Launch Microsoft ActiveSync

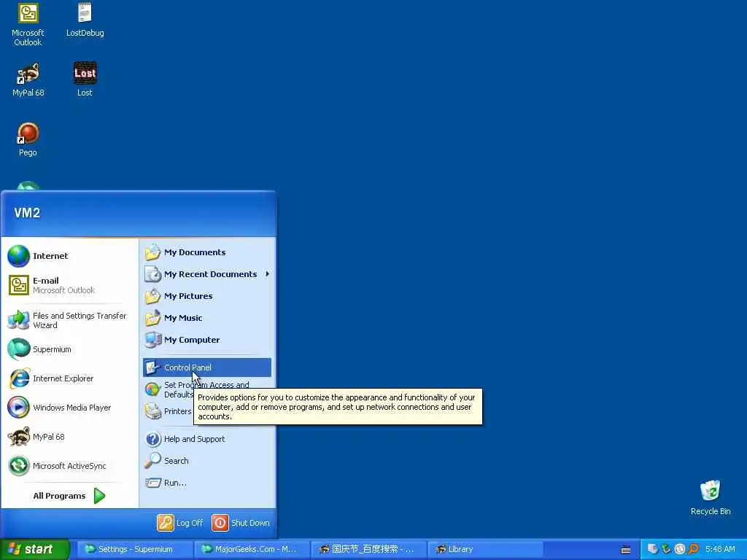69,466
